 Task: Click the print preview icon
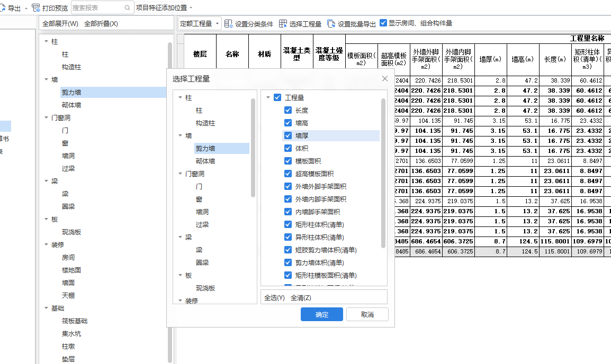tap(36, 8)
